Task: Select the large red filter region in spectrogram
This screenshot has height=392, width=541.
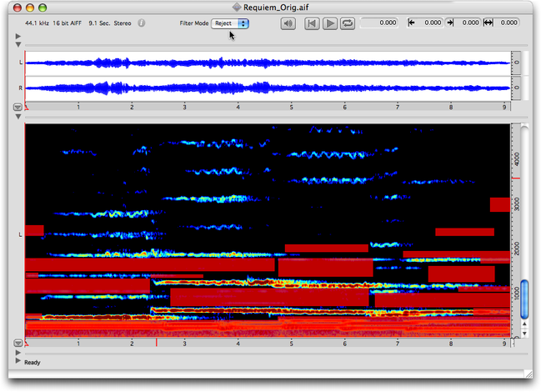Action: pos(268,296)
